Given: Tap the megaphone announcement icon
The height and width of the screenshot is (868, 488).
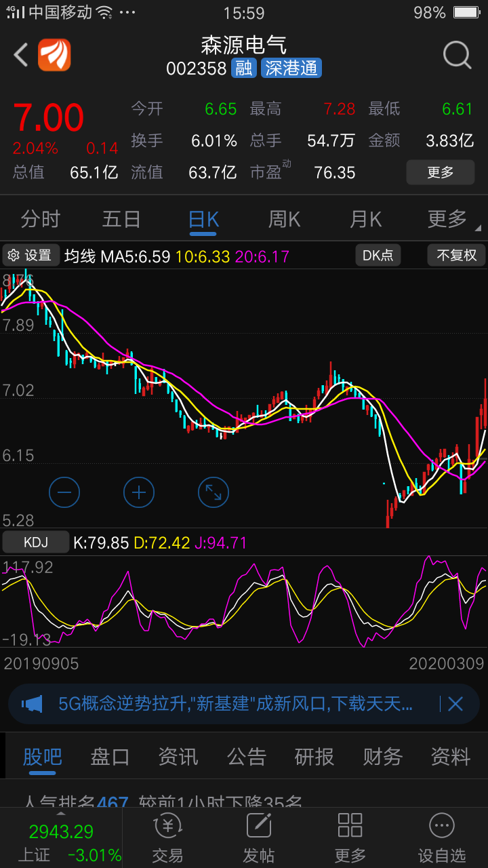Looking at the screenshot, I should coord(32,704).
